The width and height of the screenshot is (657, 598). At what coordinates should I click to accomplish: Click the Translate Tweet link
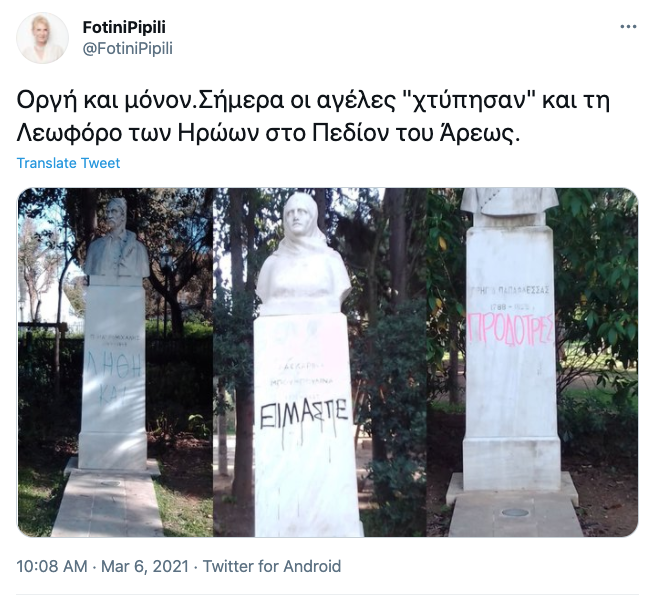[68, 163]
